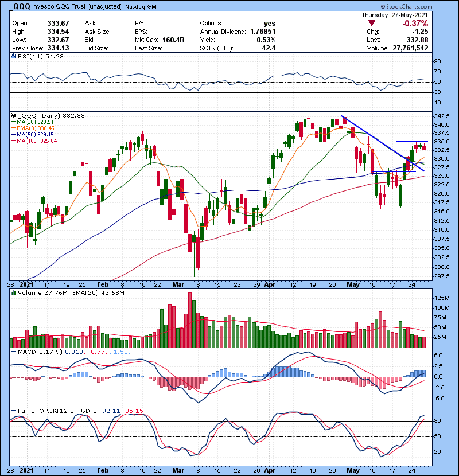The image size is (459, 476).
Task: Click the Last price 332.88 in header
Action: pos(417,40)
